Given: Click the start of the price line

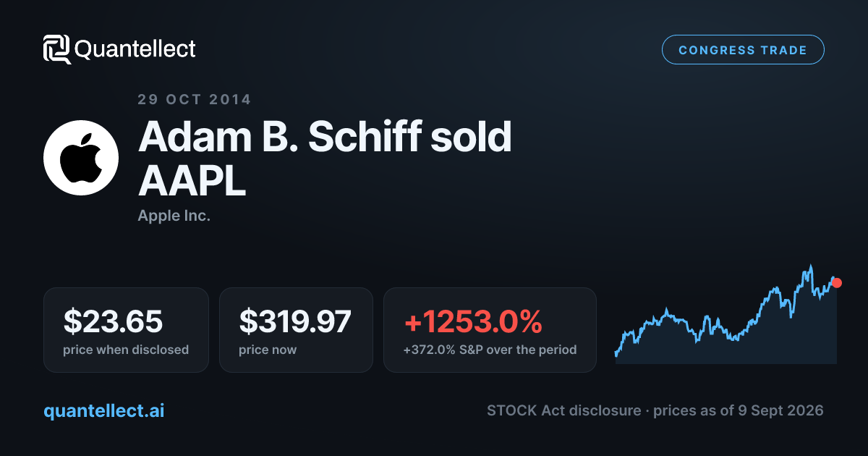Looking at the screenshot, I should pyautogui.click(x=616, y=354).
